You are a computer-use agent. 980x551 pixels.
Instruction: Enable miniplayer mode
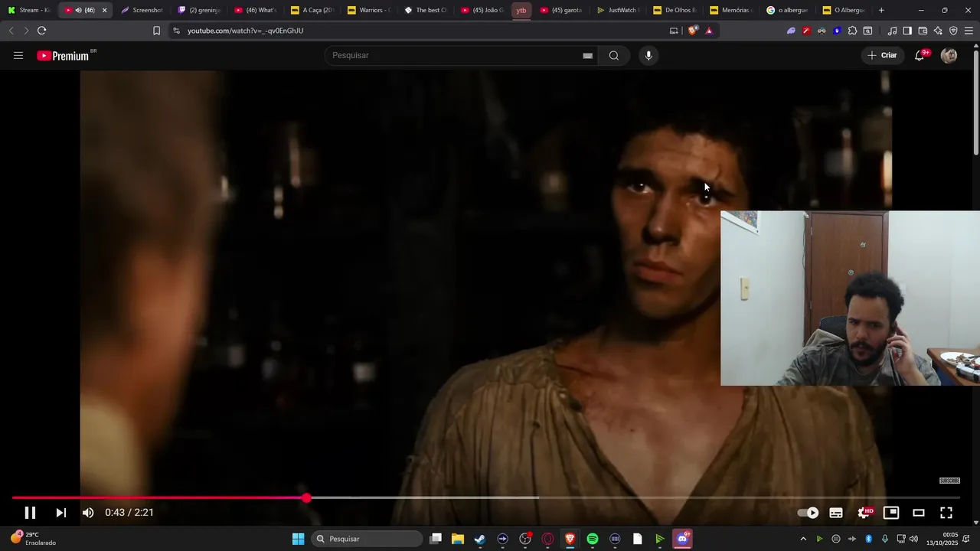[x=891, y=513]
